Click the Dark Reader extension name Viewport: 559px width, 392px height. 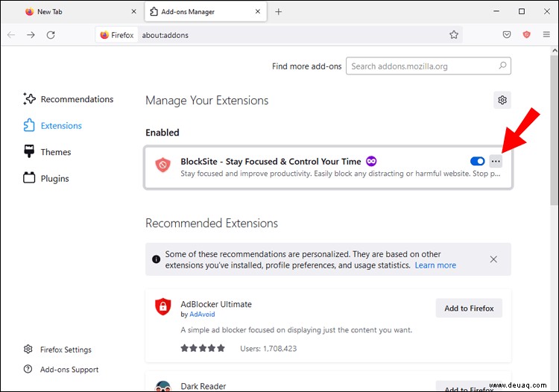point(203,386)
